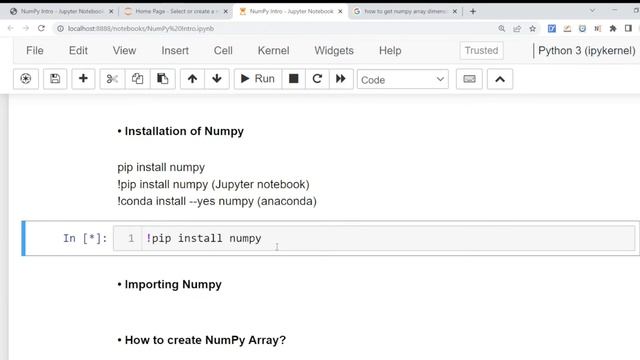Open browser side panel icon

coord(628,28)
